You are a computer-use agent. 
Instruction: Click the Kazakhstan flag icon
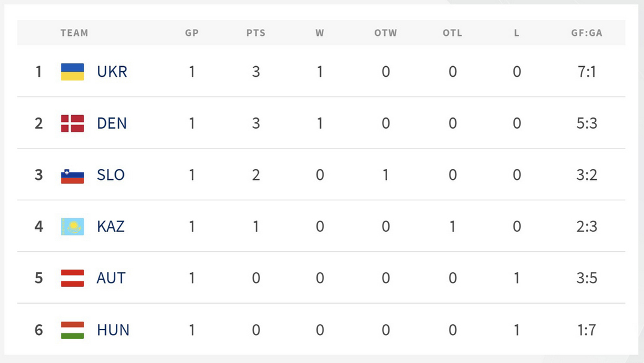(72, 226)
